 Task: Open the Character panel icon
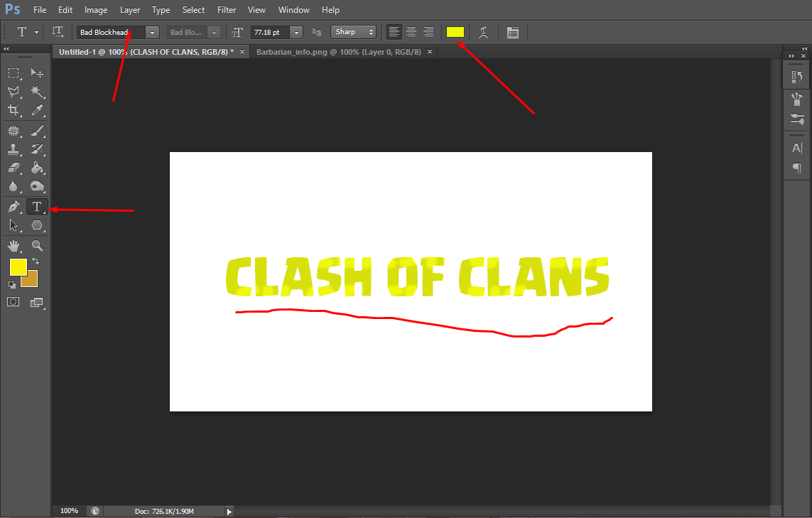796,148
